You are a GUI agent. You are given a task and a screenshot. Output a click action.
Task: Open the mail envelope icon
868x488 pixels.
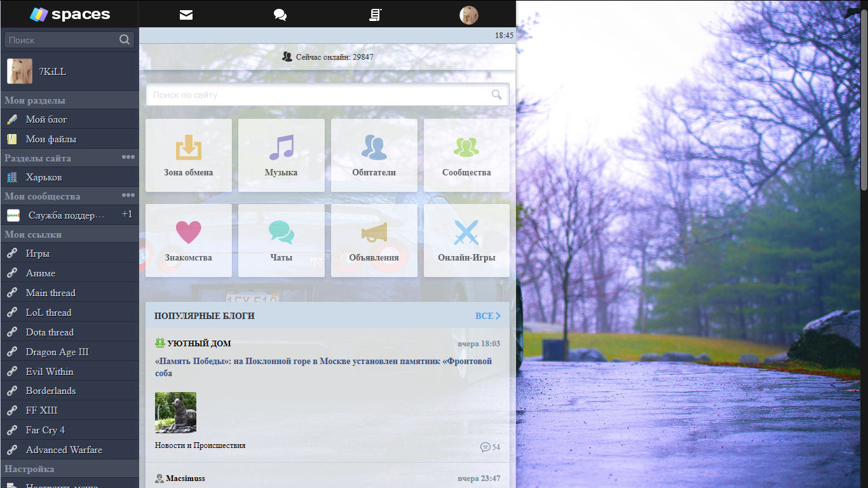click(186, 15)
